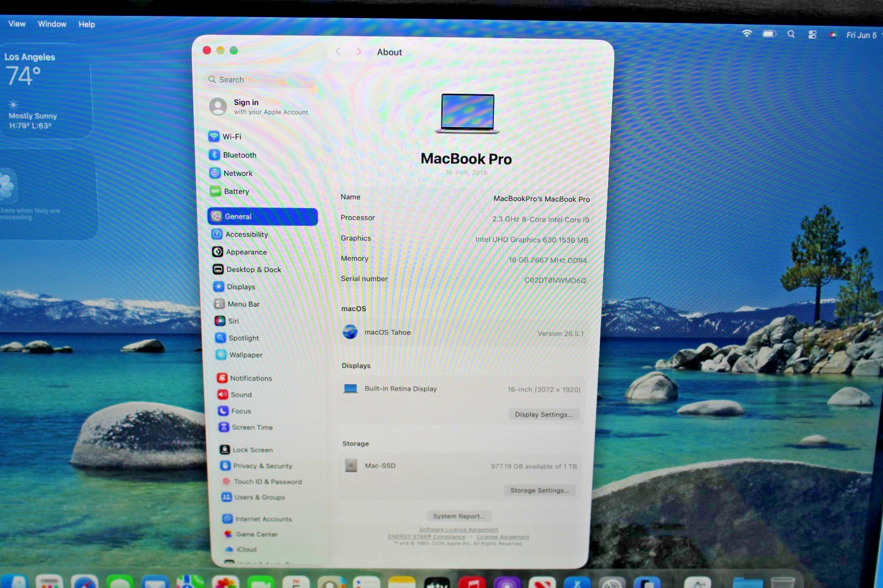Click the processor value 2.3 GHz 8-Core

[x=540, y=219]
